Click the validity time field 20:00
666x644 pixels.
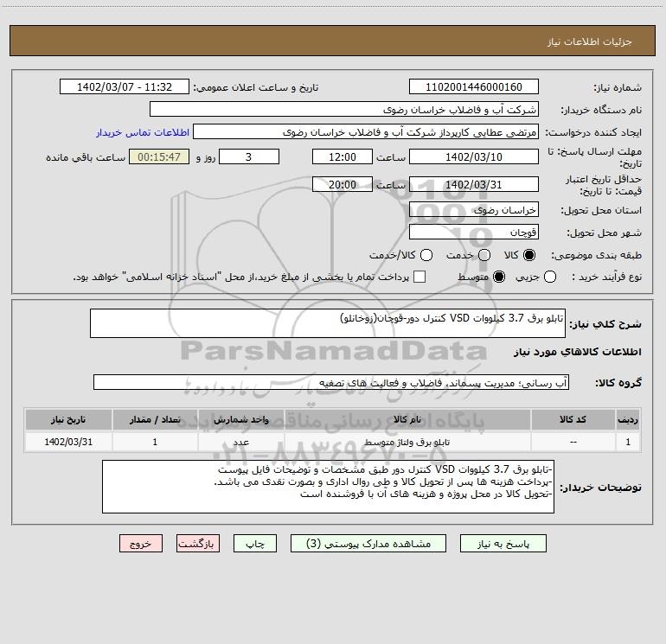(x=343, y=184)
